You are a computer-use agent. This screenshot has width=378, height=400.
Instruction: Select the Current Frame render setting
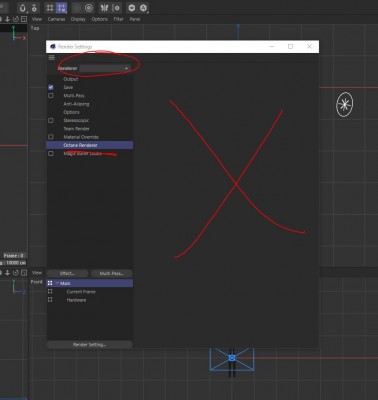pyautogui.click(x=81, y=292)
